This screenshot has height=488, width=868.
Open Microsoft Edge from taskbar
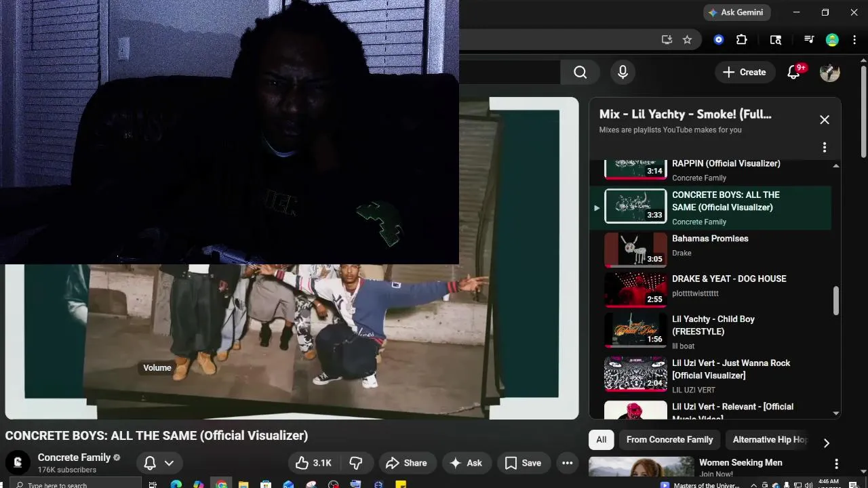pos(176,484)
